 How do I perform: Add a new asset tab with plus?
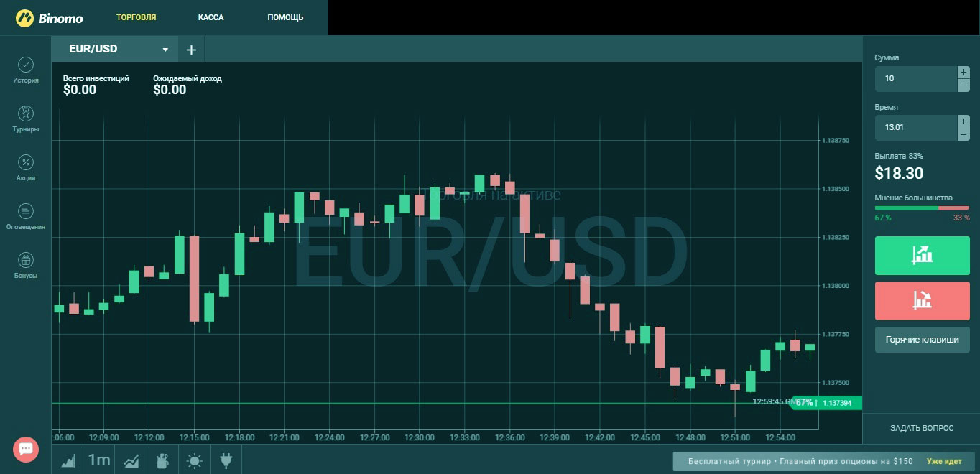tap(191, 50)
